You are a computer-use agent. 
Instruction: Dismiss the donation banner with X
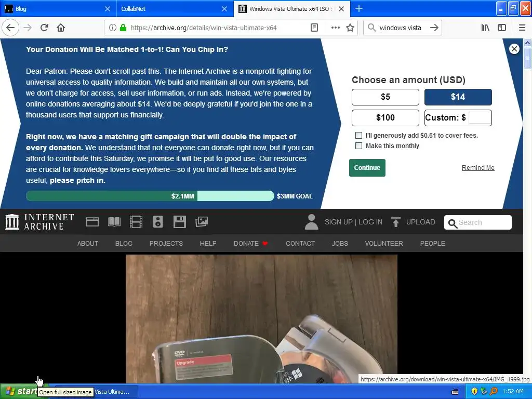[514, 49]
